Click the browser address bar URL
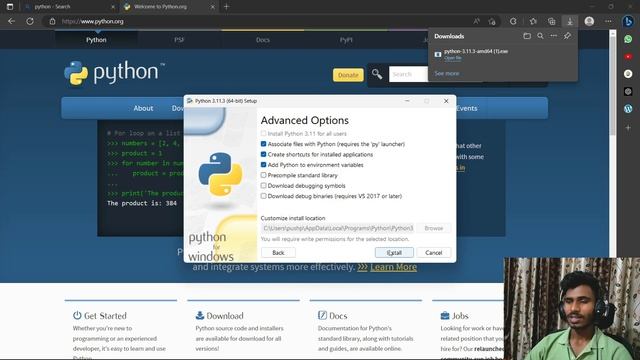Image resolution: width=640 pixels, height=360 pixels. [x=93, y=21]
